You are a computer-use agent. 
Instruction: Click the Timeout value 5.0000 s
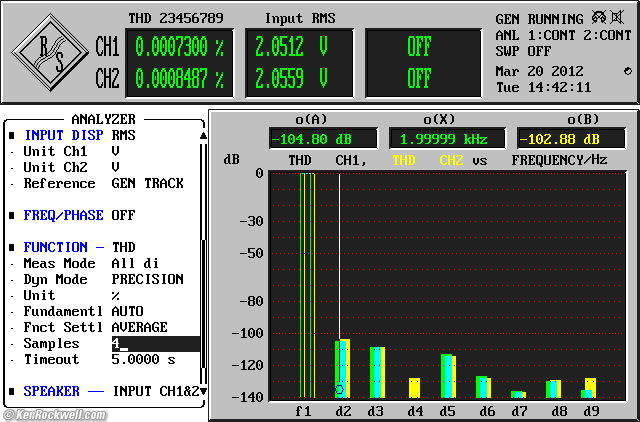click(143, 360)
